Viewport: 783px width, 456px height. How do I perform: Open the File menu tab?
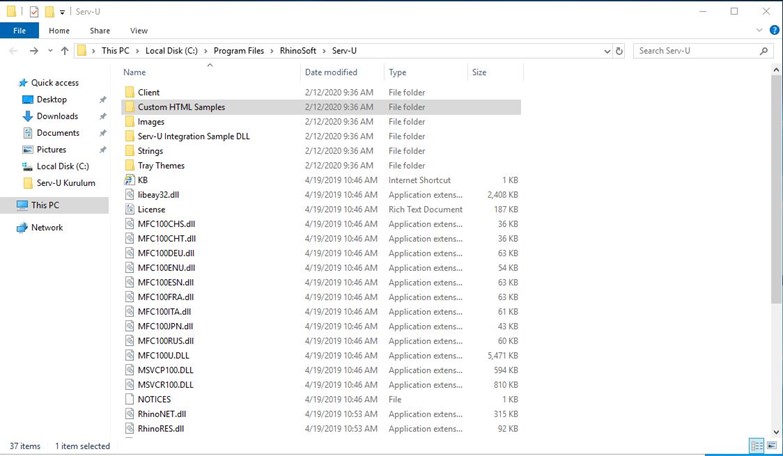point(19,30)
